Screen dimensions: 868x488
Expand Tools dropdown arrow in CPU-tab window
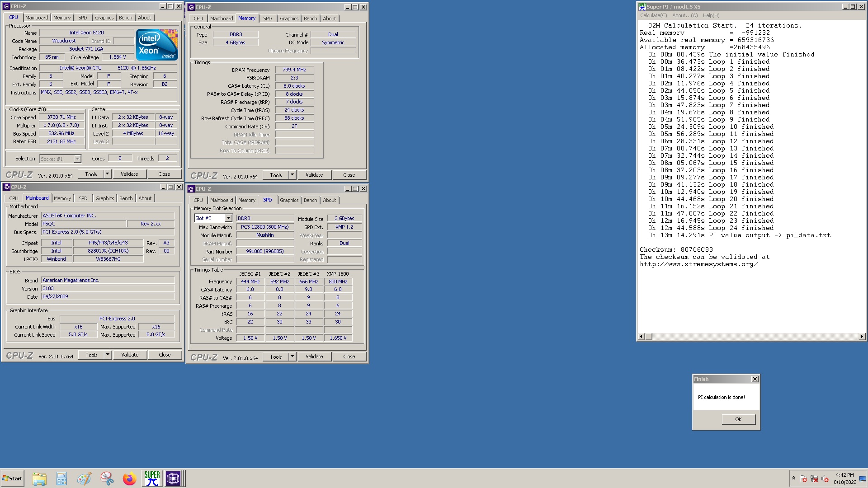coord(107,174)
